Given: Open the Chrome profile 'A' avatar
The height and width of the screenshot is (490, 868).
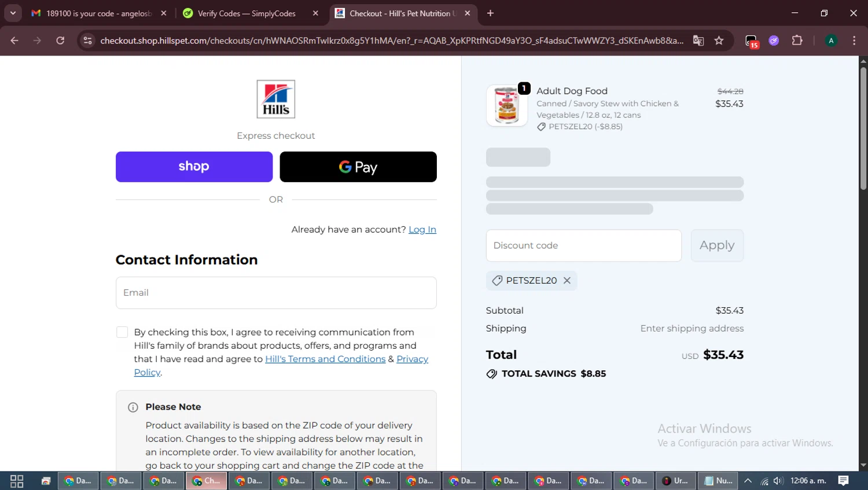Looking at the screenshot, I should click(831, 40).
